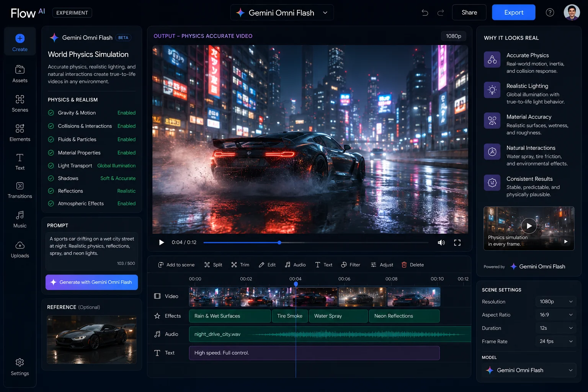Select the Tire Smoke effect clip
The width and height of the screenshot is (588, 392).
290,316
